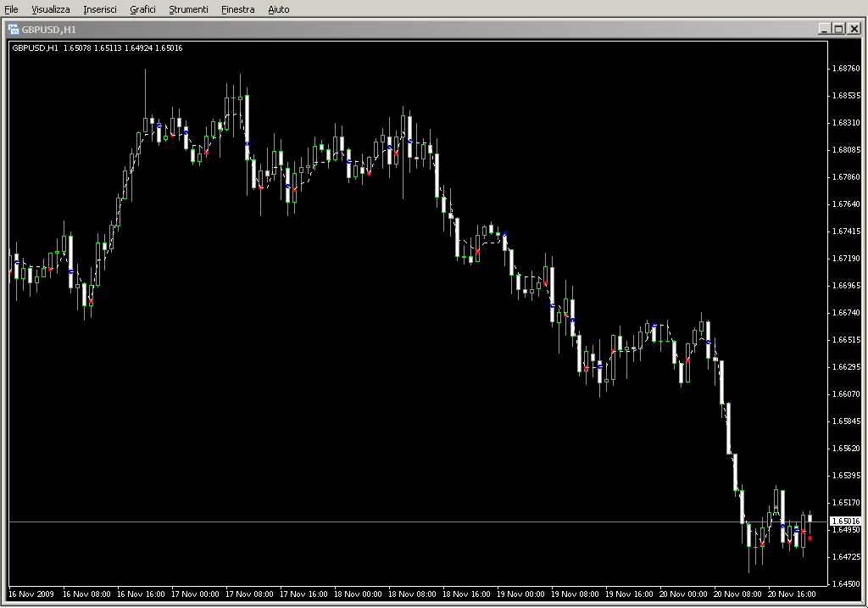Click the current price label 1.65016
This screenshot has width=868, height=608.
tap(845, 521)
